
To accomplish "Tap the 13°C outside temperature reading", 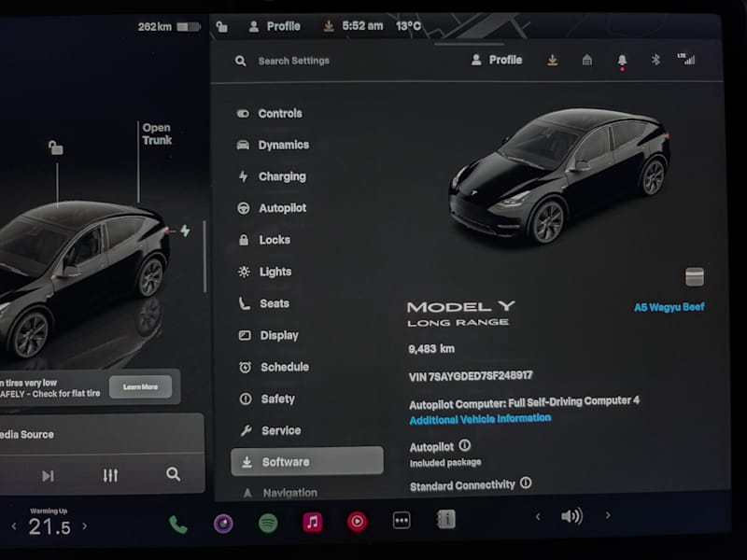I will click(x=408, y=26).
